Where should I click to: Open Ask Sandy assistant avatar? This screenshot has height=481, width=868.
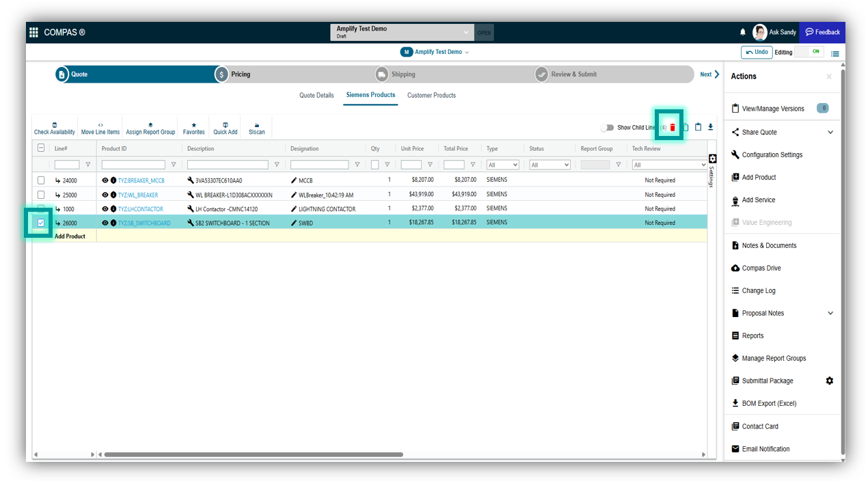[759, 32]
